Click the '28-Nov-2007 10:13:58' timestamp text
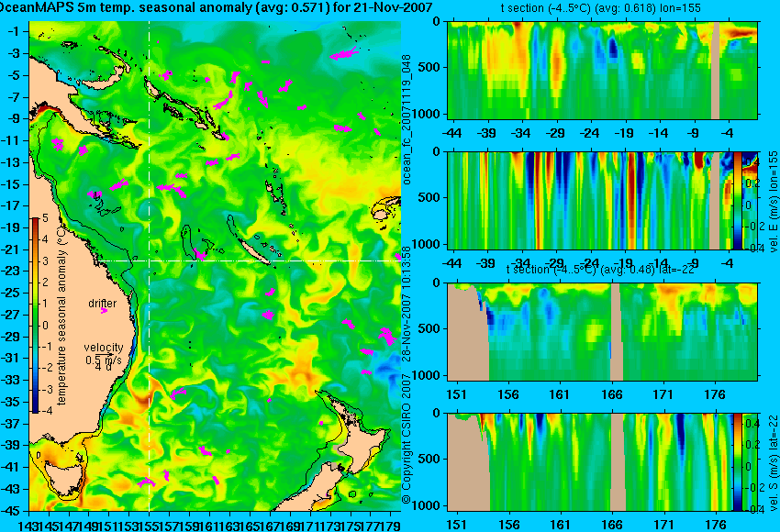The image size is (780, 532). point(407,304)
